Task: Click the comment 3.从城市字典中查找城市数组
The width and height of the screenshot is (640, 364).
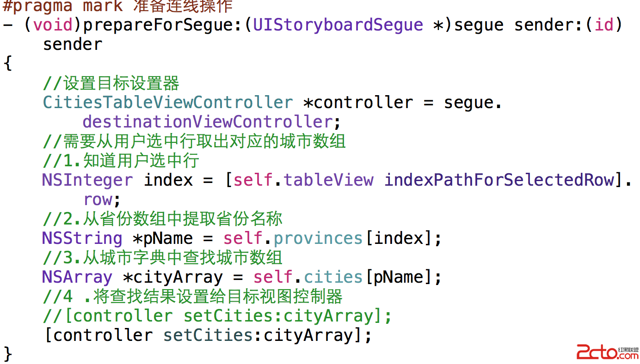Action: point(162,257)
